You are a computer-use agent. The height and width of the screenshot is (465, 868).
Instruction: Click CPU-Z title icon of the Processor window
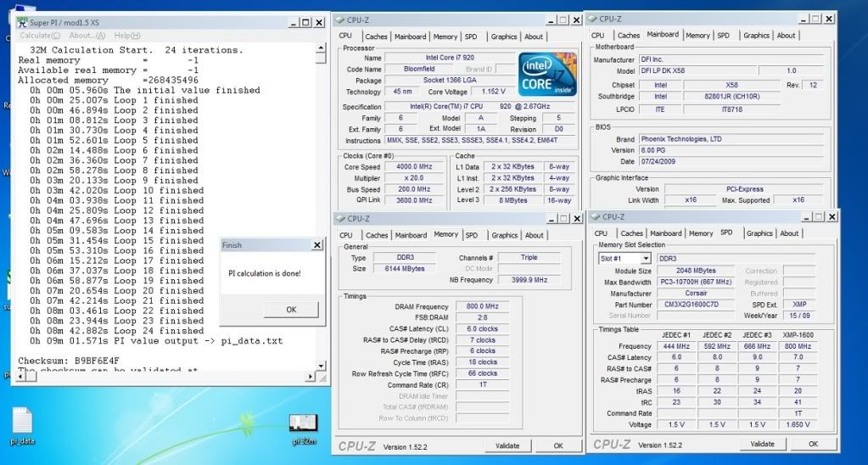coord(340,20)
